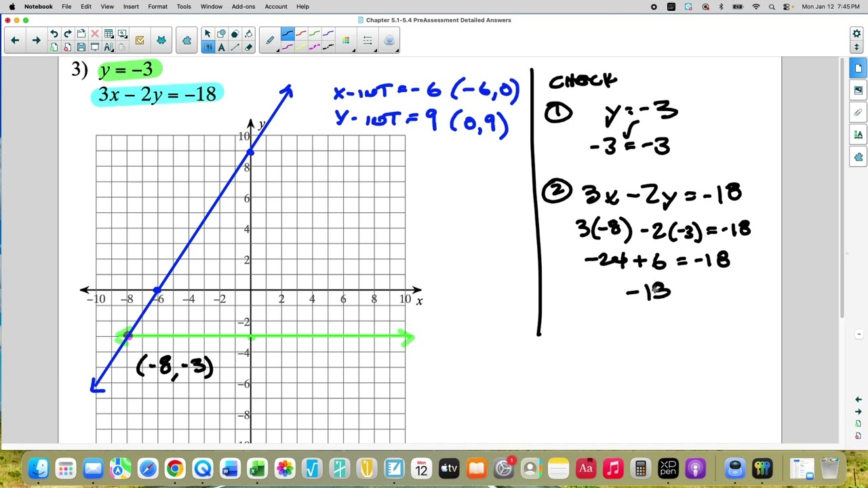Select the Eraser tool
868x488 pixels.
pos(248,47)
